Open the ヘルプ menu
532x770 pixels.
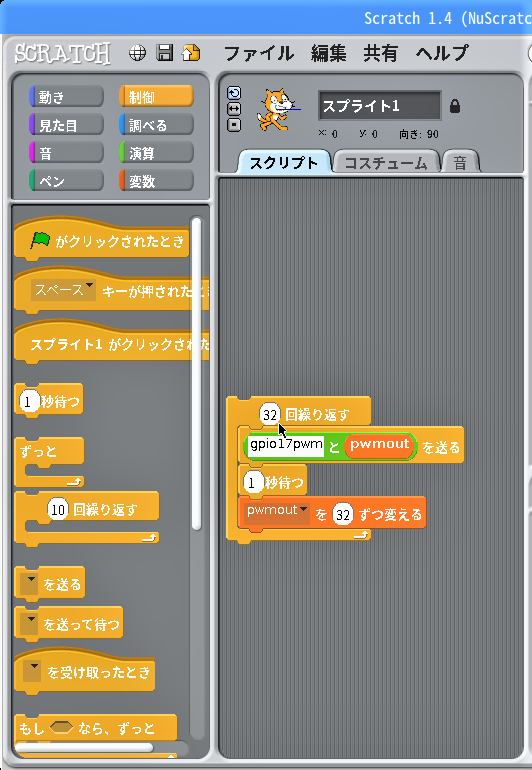click(442, 53)
